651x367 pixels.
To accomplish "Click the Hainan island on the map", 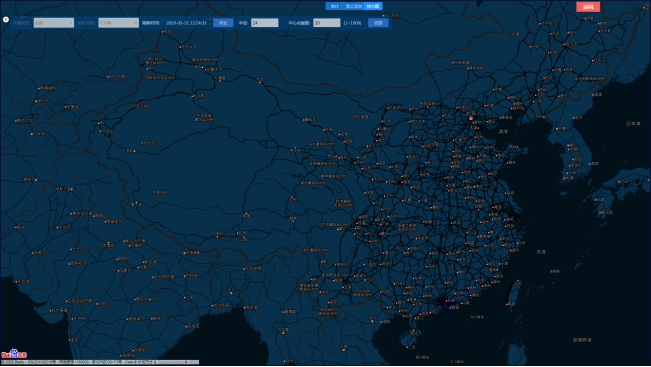I will click(x=409, y=339).
